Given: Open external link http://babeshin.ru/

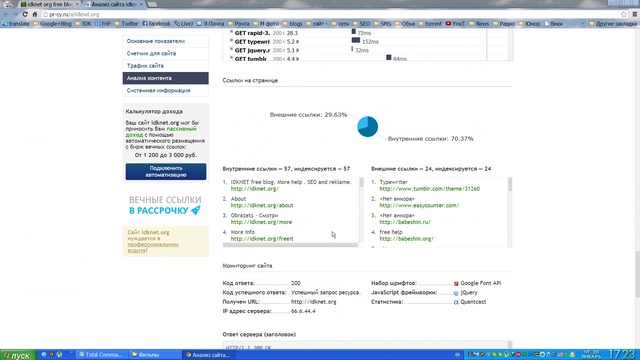Looking at the screenshot, I should [405, 222].
